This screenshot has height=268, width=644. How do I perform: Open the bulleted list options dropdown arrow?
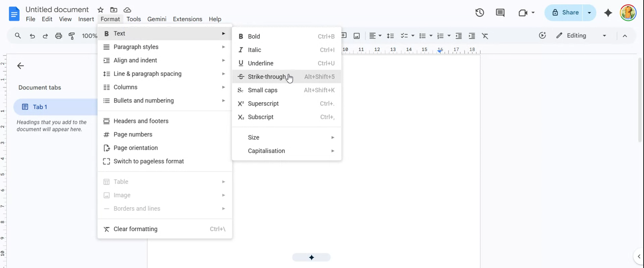pos(431,36)
